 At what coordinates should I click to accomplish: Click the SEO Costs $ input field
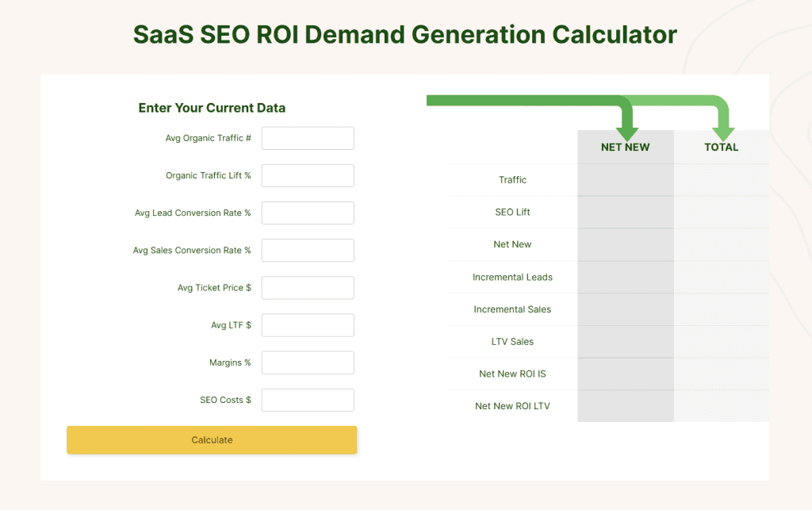tap(308, 400)
